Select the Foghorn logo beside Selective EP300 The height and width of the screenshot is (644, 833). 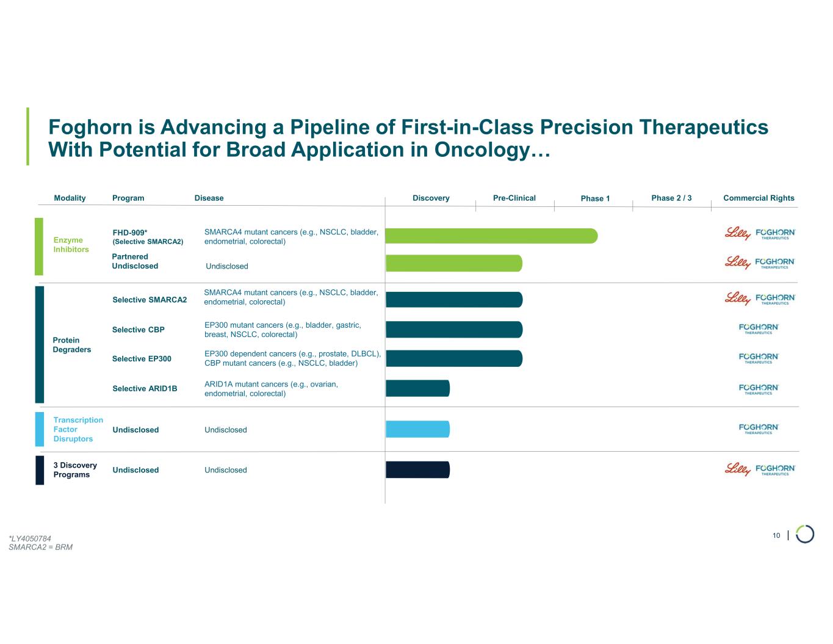(x=759, y=358)
